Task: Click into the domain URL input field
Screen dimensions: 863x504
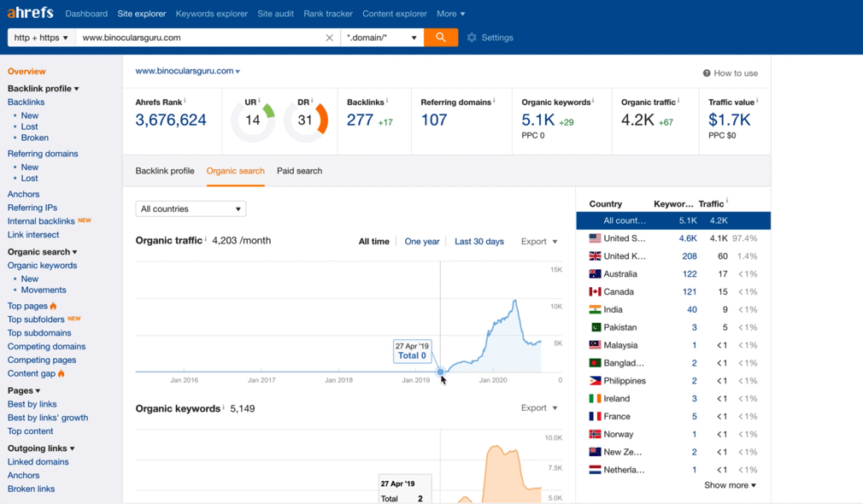Action: point(201,38)
